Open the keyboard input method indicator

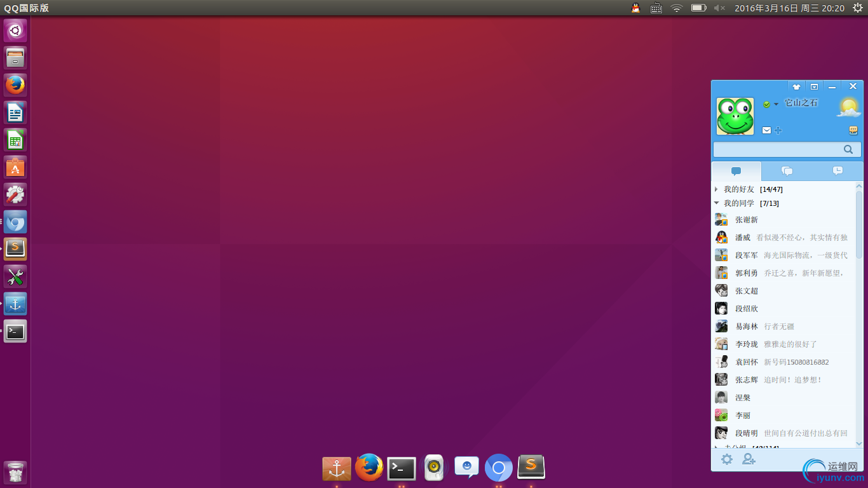pos(657,8)
